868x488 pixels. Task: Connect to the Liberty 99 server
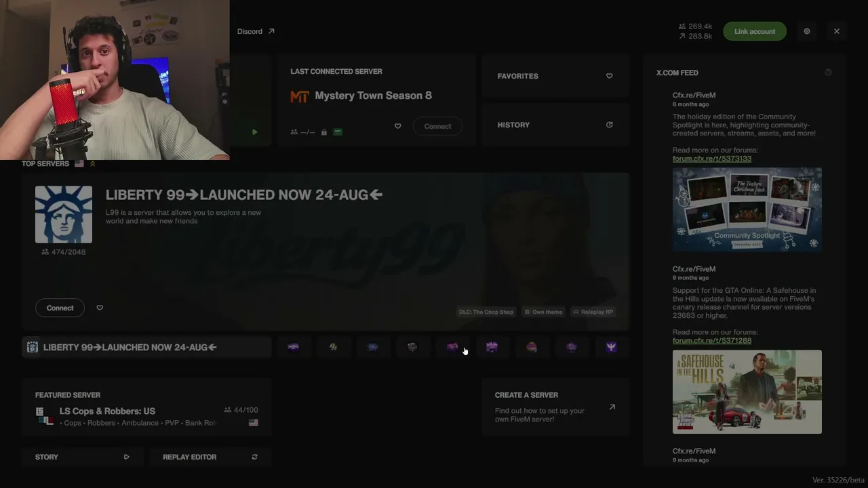[x=60, y=308]
